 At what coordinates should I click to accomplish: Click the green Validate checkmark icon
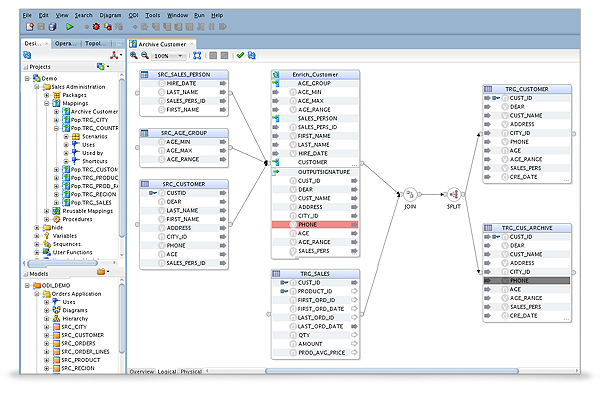click(239, 56)
